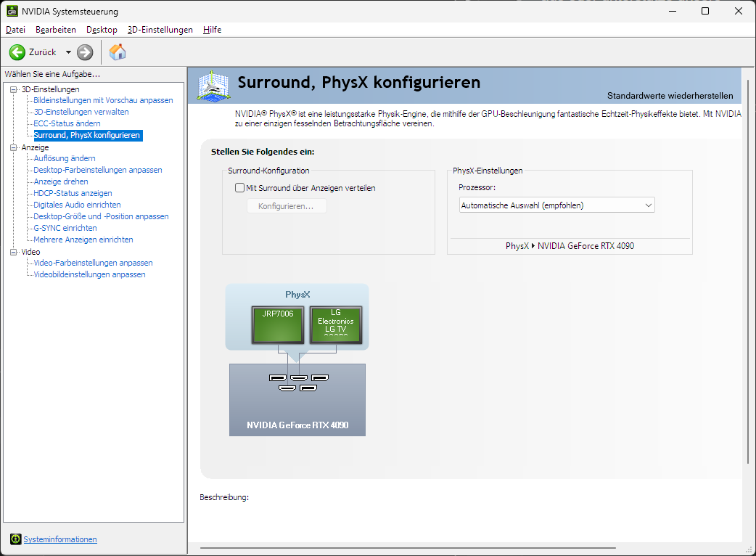Screen dimensions: 756x556
Task: Open Mehrere Anzeigen einrichten
Action: (83, 240)
